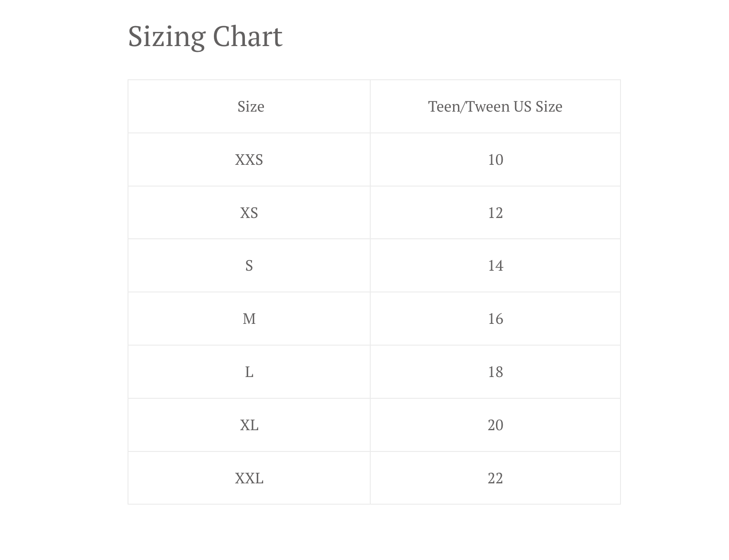Click the word Sizing in the title

(x=167, y=38)
